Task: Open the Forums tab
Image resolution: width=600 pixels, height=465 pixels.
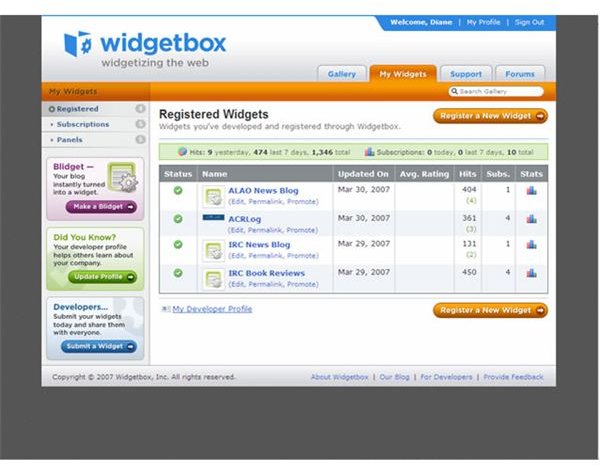Action: pyautogui.click(x=520, y=74)
